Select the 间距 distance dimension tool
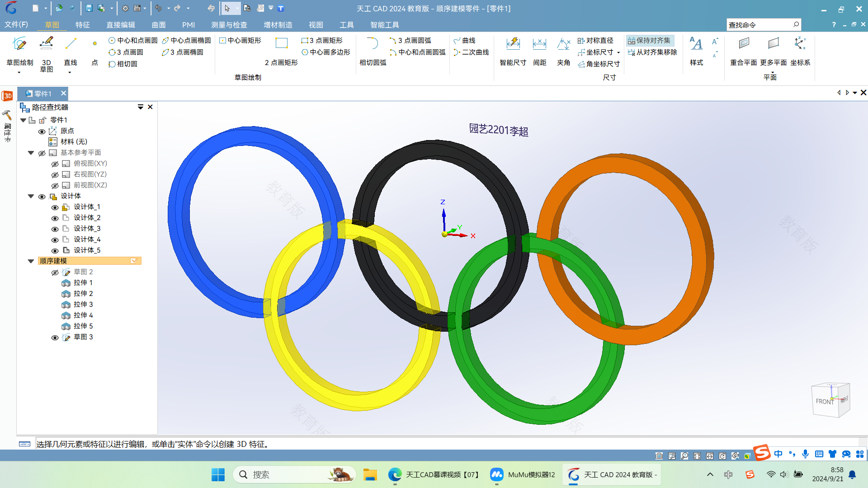This screenshot has height=488, width=868. [539, 51]
